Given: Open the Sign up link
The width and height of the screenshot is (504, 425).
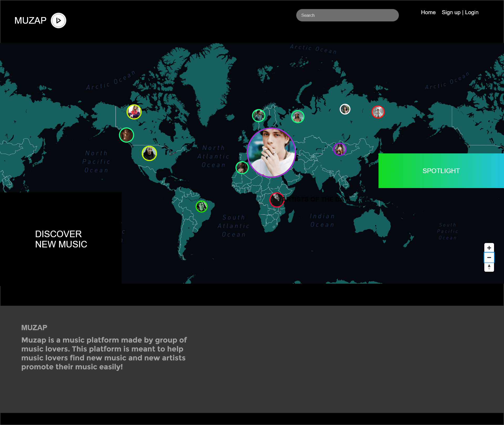Looking at the screenshot, I should tap(451, 12).
